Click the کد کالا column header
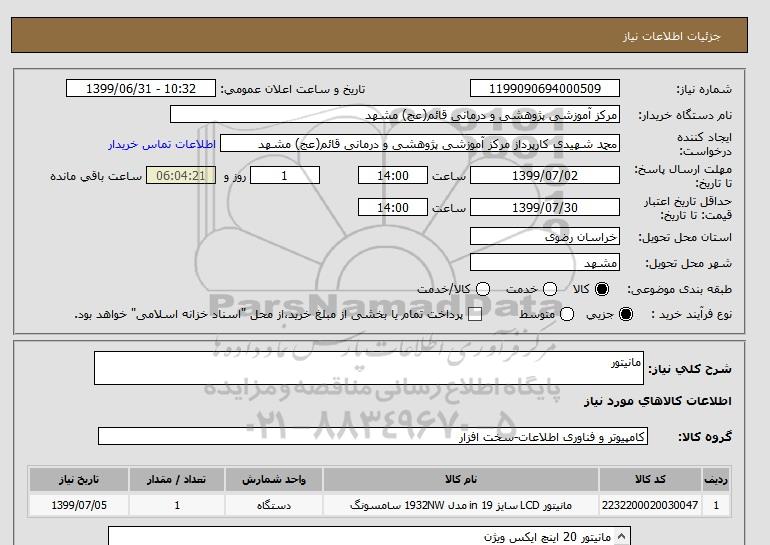The height and width of the screenshot is (545, 770). pyautogui.click(x=650, y=479)
